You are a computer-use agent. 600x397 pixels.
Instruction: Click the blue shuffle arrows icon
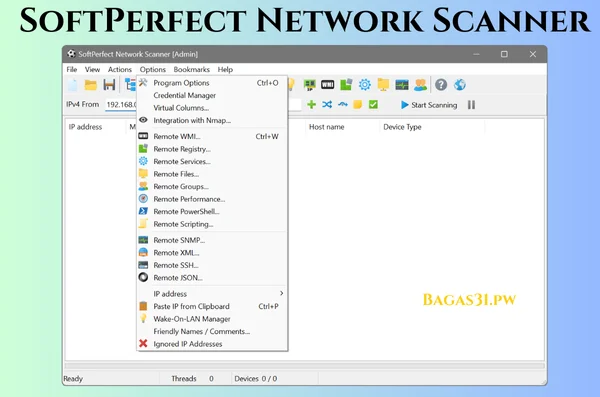[x=327, y=105]
